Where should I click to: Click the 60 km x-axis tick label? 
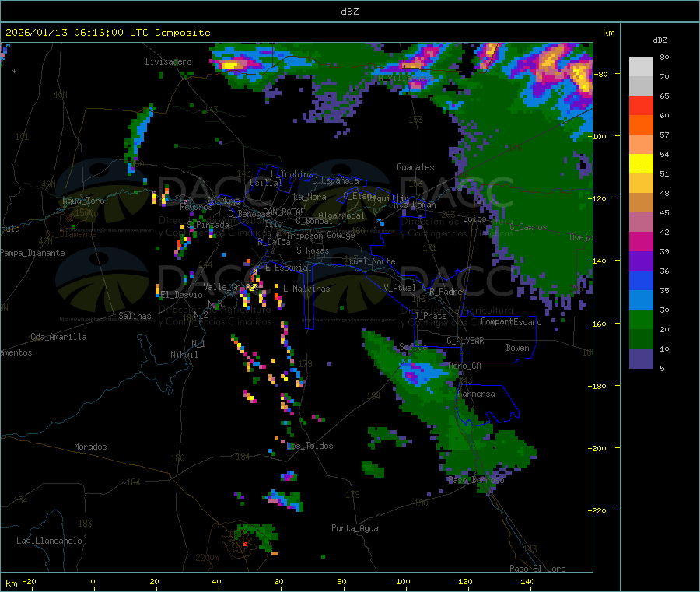[x=278, y=581]
